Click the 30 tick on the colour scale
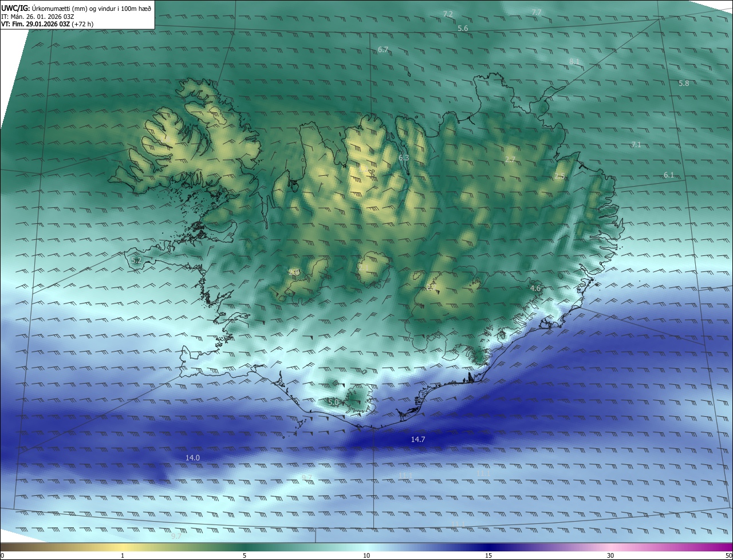Screen dimensions: 733x560 click(610, 555)
